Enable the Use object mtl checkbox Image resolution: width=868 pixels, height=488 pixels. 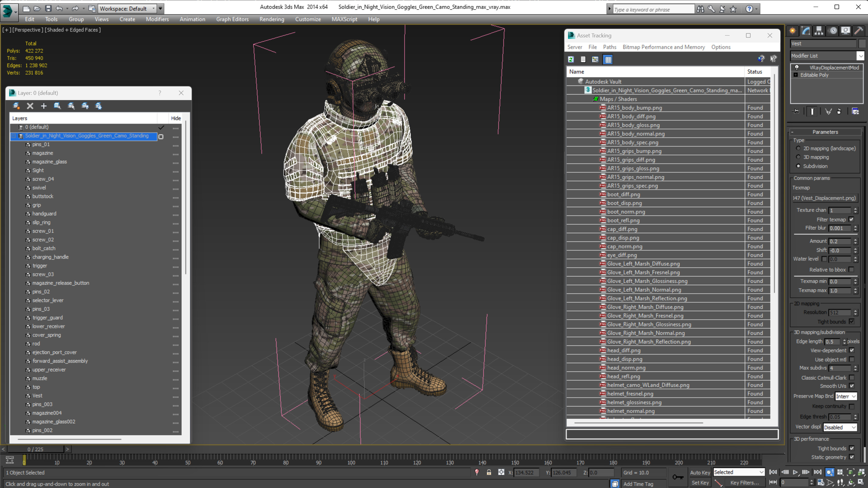(x=852, y=359)
